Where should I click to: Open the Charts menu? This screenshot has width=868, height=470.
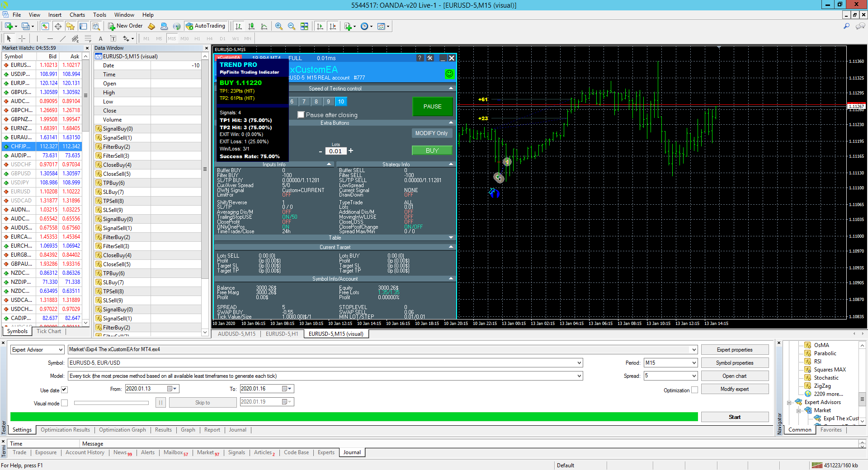point(77,15)
